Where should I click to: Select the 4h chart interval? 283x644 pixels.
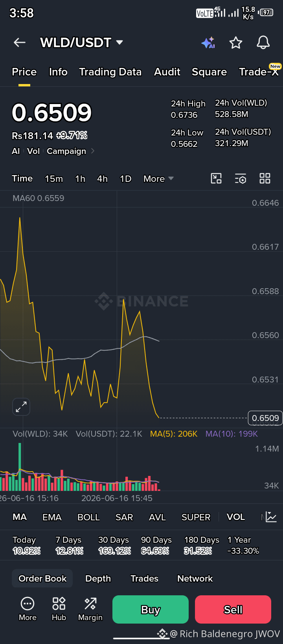coord(102,179)
